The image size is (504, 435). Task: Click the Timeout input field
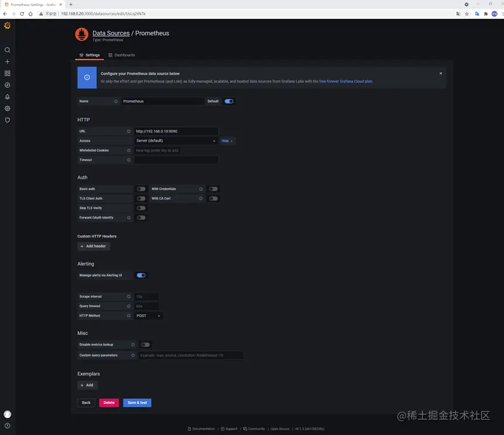(176, 160)
